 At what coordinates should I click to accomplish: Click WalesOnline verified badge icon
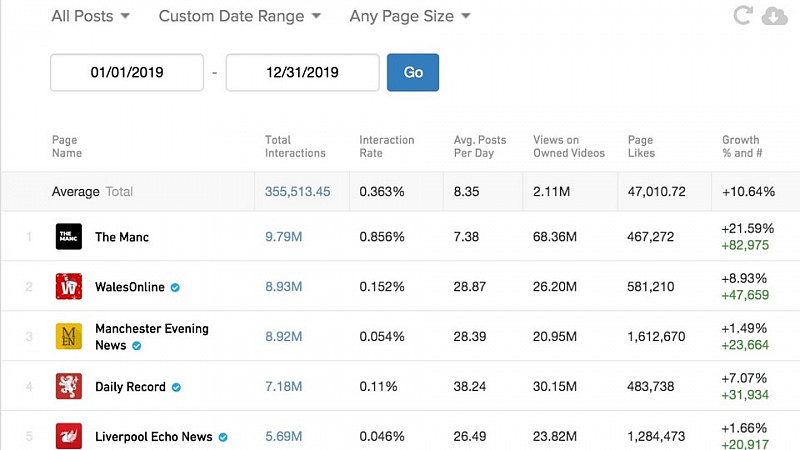tap(175, 288)
